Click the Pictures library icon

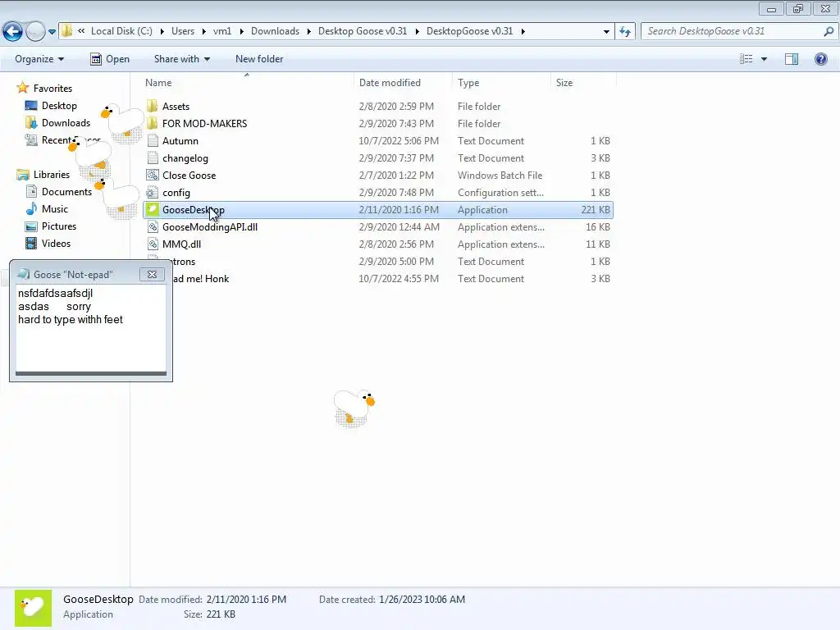pyautogui.click(x=31, y=226)
